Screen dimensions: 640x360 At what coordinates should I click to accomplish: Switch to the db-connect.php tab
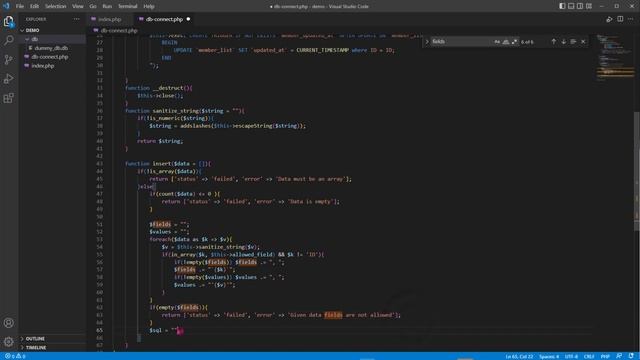click(x=164, y=19)
